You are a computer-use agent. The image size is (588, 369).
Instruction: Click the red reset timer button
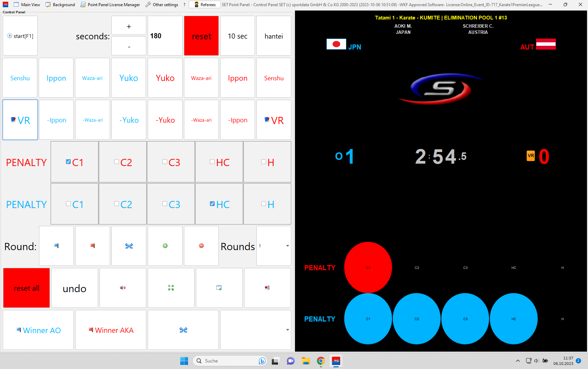point(201,36)
